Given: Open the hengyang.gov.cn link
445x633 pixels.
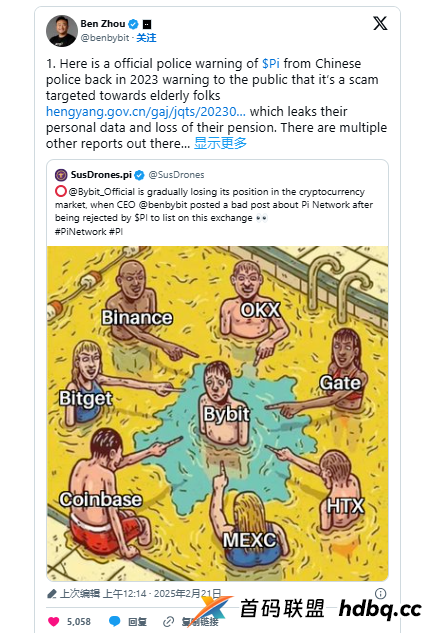Looking at the screenshot, I should pyautogui.click(x=146, y=111).
